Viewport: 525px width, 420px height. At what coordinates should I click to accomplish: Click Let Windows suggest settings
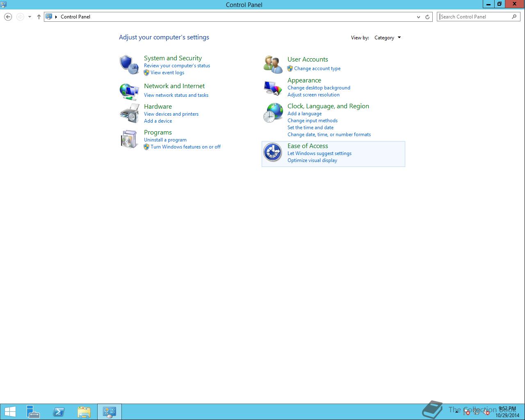(x=320, y=153)
